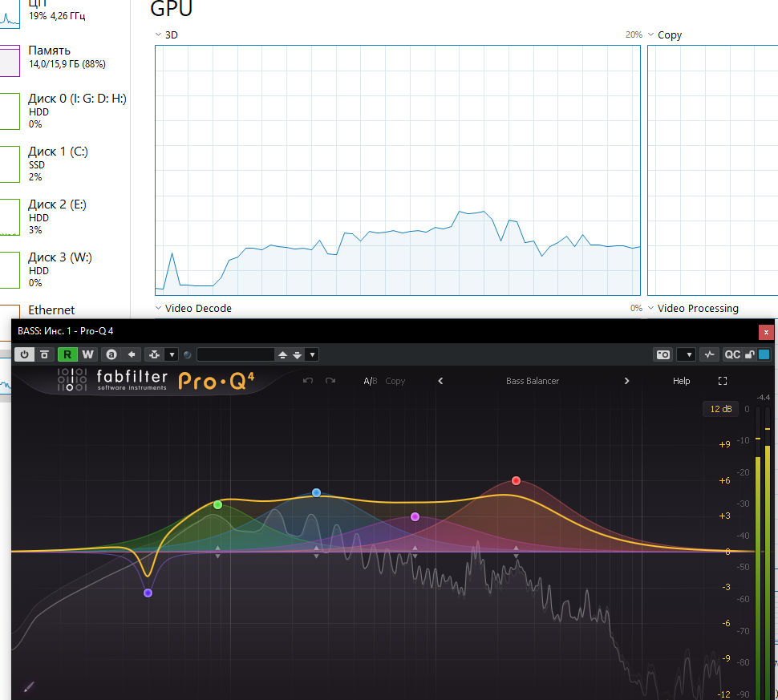Viewport: 778px width, 700px height.
Task: Collapse the 3D graph selector chevron
Action: [158, 34]
